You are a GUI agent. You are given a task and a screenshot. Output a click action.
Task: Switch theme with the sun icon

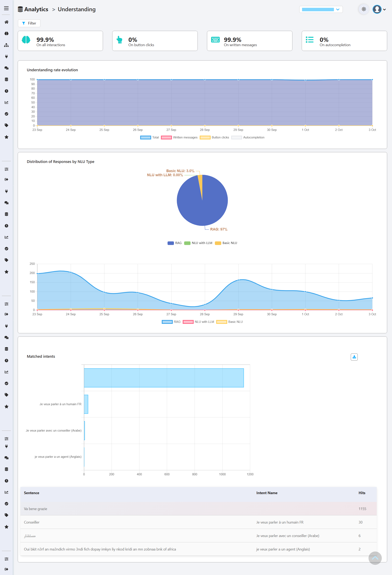(x=364, y=9)
